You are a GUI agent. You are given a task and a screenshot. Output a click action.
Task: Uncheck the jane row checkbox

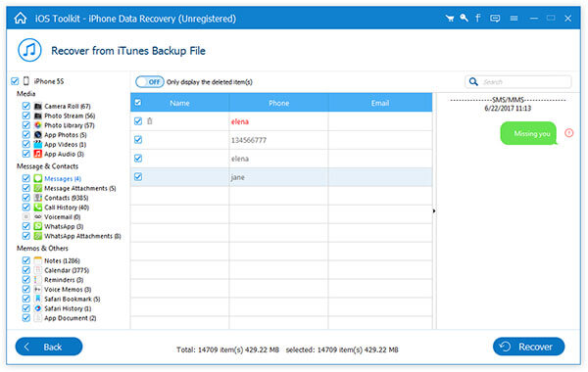[138, 176]
